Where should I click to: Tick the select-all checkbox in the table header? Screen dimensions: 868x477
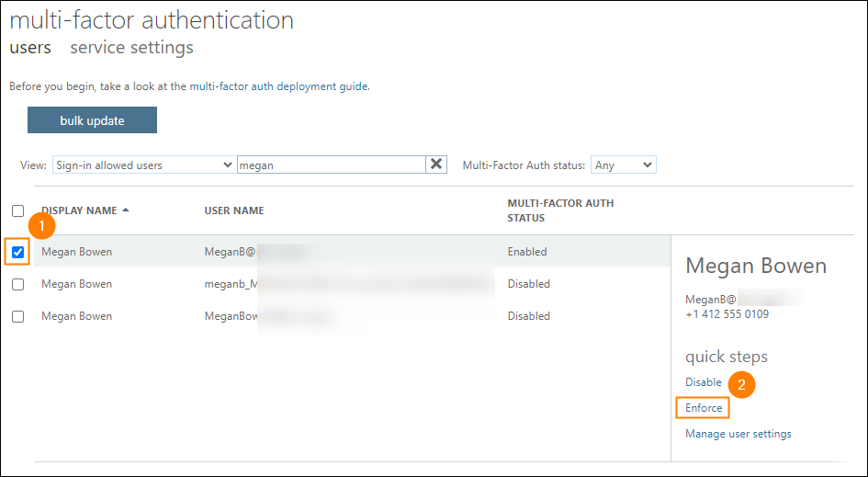coord(18,210)
